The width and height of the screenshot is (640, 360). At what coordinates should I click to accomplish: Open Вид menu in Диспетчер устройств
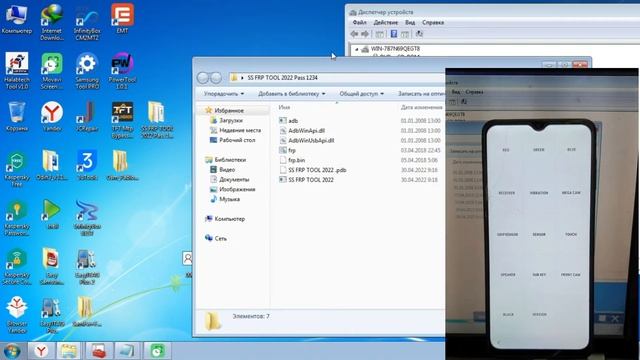pyautogui.click(x=410, y=22)
